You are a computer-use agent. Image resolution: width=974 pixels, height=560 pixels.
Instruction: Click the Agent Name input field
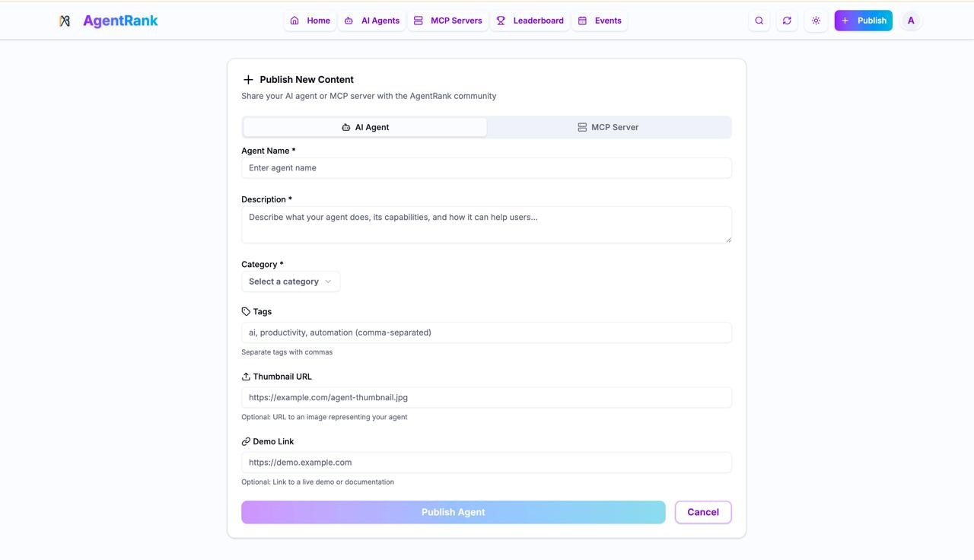486,167
